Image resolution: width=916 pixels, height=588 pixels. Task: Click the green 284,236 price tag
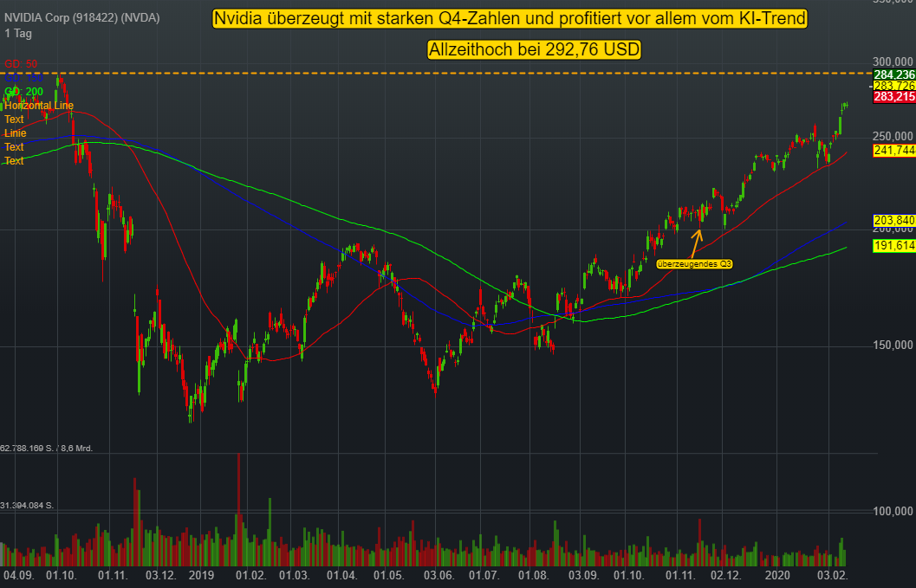893,74
